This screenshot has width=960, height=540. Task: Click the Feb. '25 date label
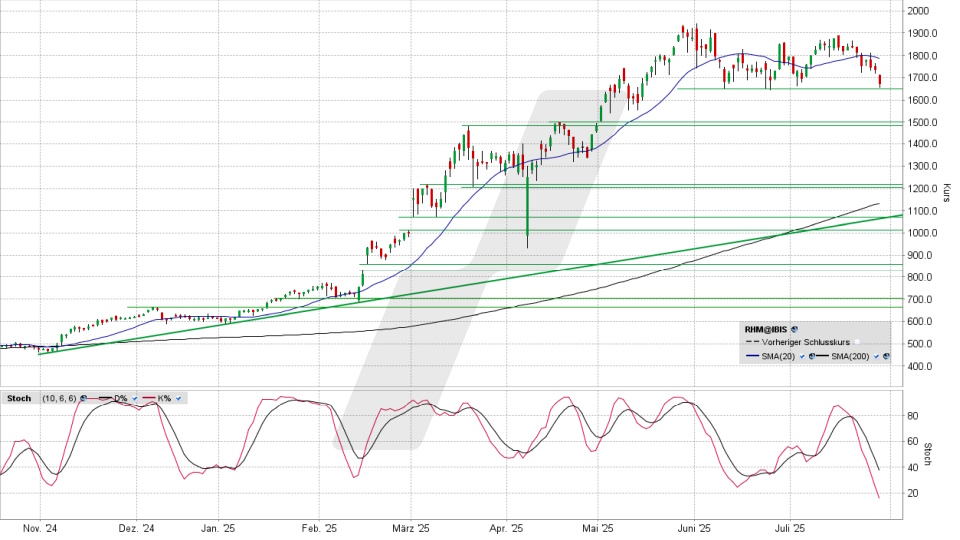320,528
